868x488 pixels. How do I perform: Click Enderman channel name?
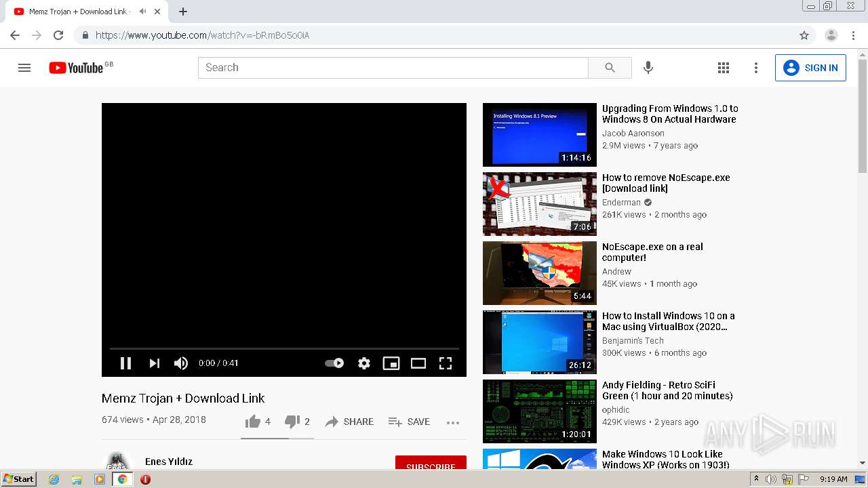coord(621,203)
